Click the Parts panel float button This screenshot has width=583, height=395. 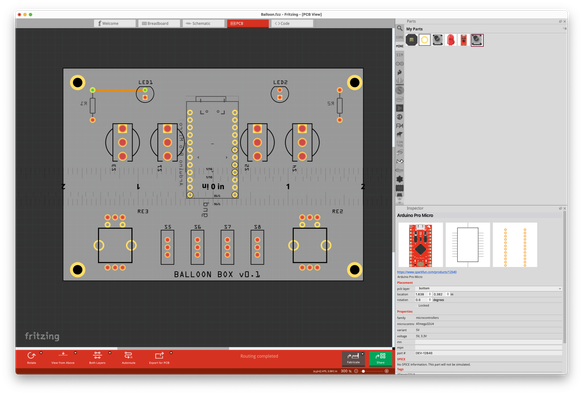[x=560, y=22]
